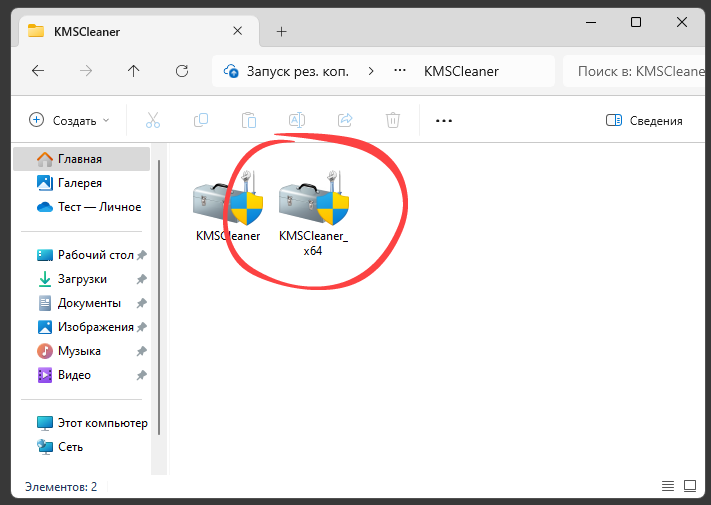This screenshot has width=711, height=505.
Task: Navigate to Этот компьютер
Action: pos(101,423)
